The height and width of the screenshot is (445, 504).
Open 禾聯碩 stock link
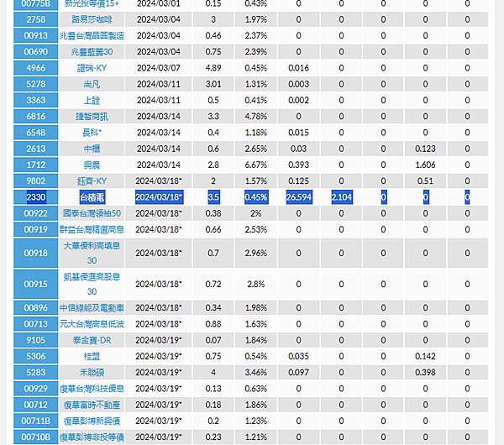[92, 373]
